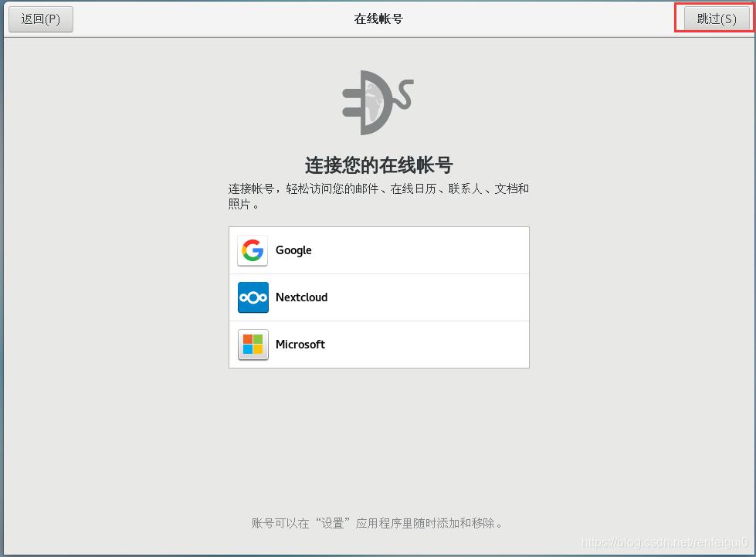Viewport: 756px width, 557px height.
Task: Click the 在线帐号 title in header bar
Action: pos(378,18)
